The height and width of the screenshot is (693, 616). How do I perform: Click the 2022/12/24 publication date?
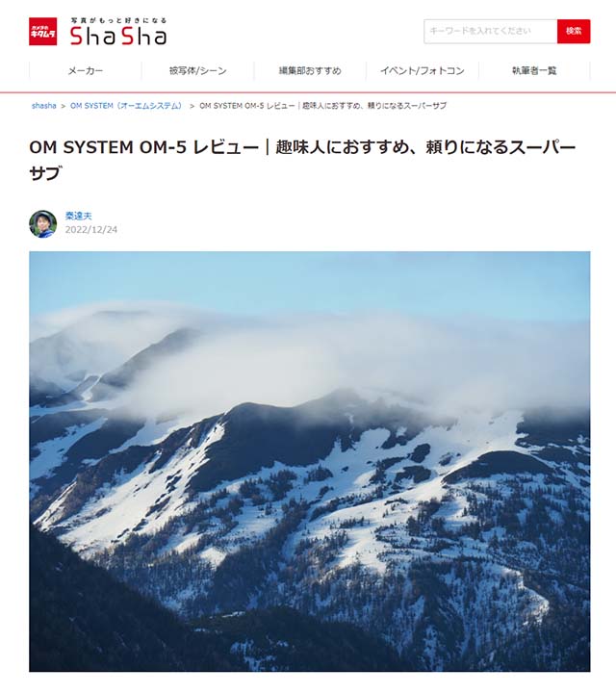[x=91, y=230]
